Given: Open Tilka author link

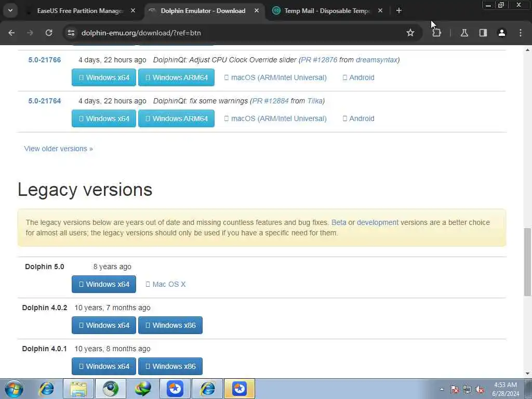Looking at the screenshot, I should tap(315, 101).
